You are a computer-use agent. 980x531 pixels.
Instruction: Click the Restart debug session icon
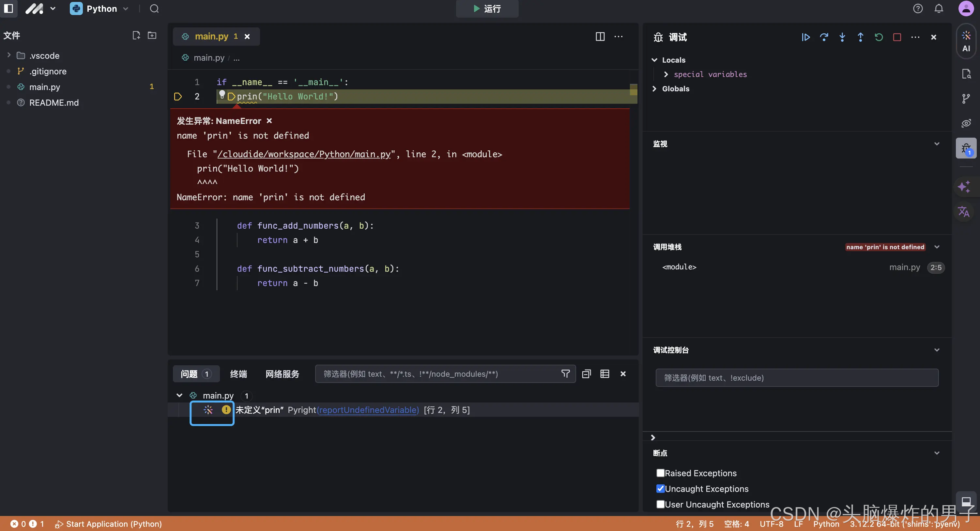879,37
